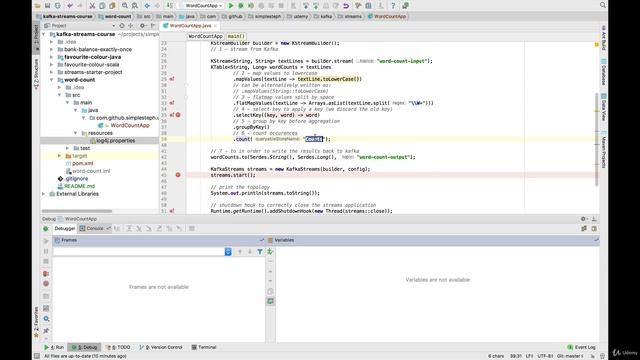Open the Version Control tool window tab
Screen dimensions: 640x360
coord(161,347)
